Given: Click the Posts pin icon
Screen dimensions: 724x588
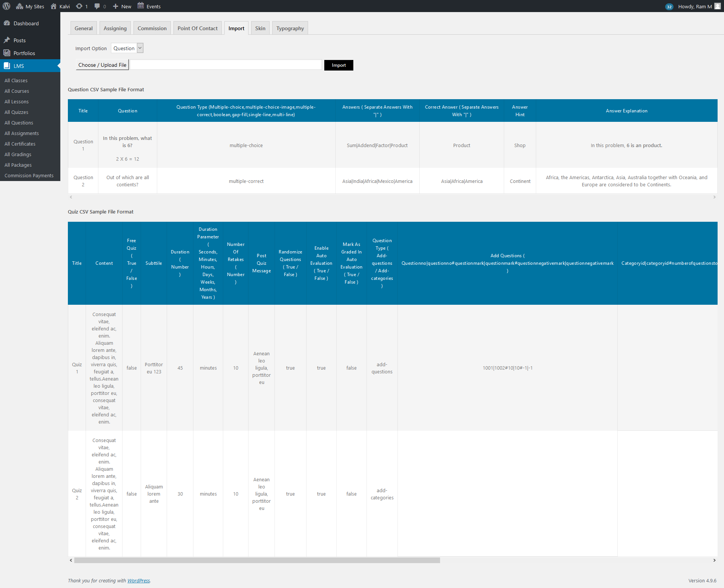Looking at the screenshot, I should pyautogui.click(x=7, y=40).
